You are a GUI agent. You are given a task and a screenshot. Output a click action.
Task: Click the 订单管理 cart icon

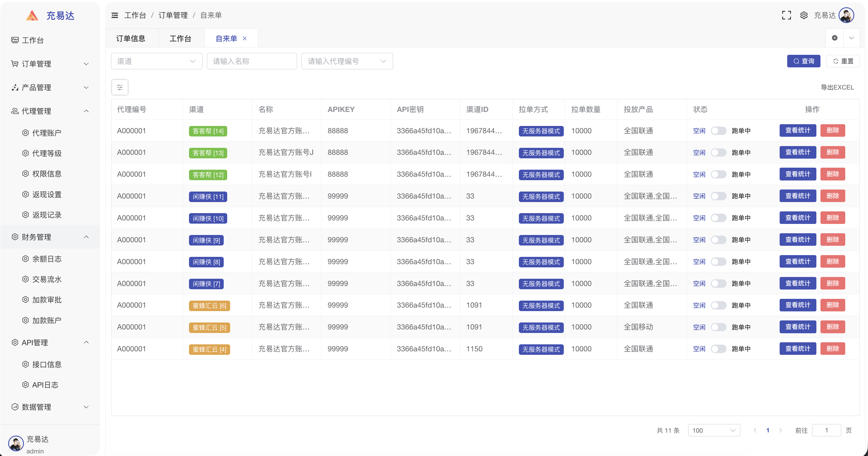[x=15, y=64]
